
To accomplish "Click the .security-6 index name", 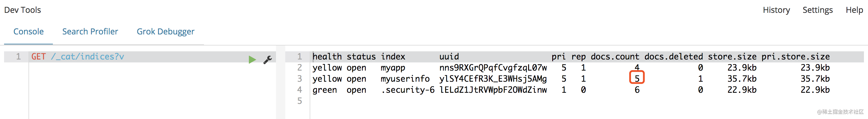I will [x=408, y=90].
